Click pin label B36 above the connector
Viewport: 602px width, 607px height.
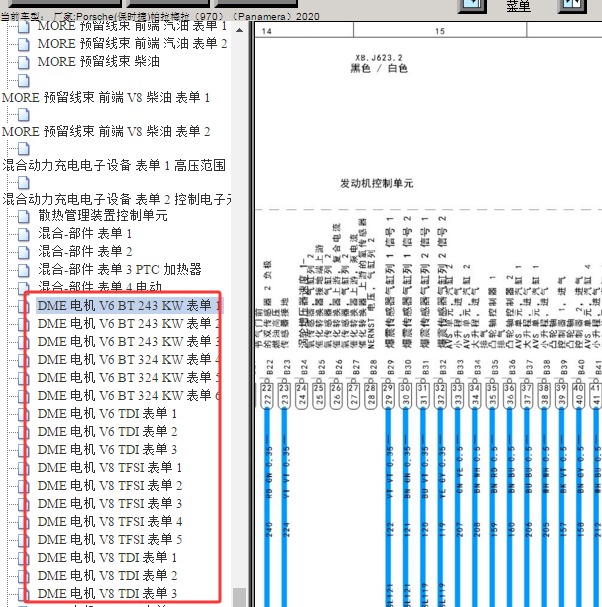[x=512, y=367]
